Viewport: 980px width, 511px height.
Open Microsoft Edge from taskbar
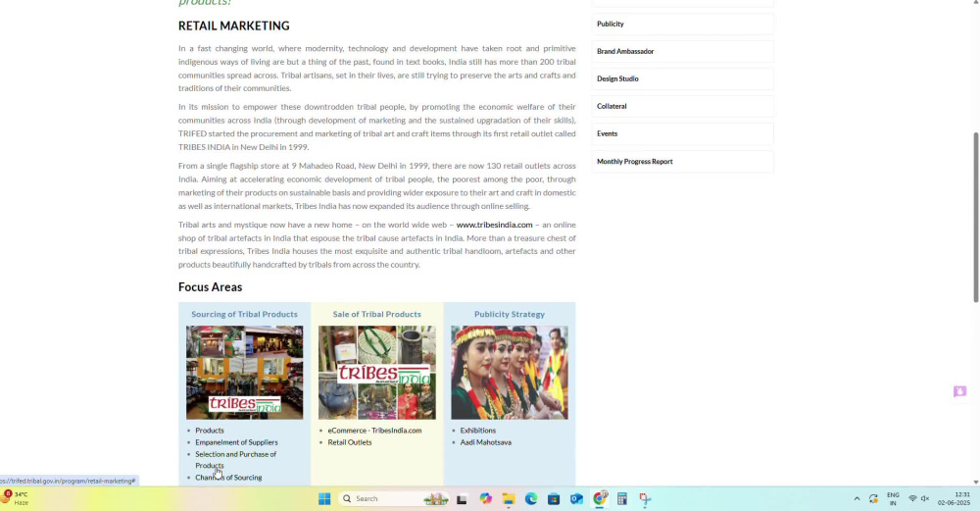point(530,498)
